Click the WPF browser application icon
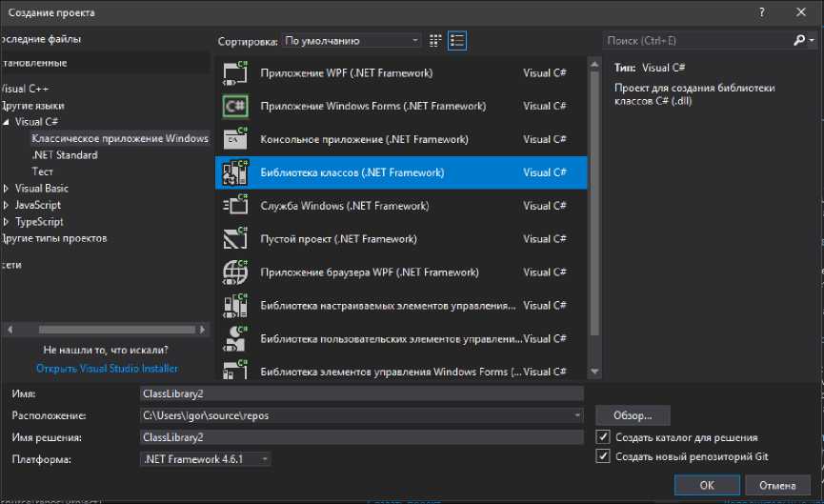 [234, 272]
